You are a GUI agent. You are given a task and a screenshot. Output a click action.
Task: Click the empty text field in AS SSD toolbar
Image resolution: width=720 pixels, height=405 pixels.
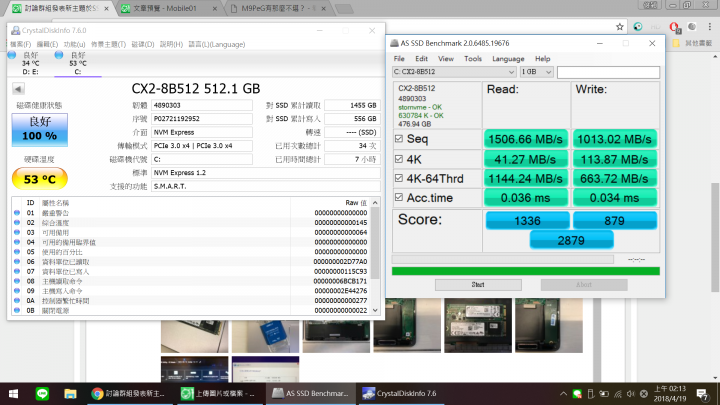click(x=608, y=72)
